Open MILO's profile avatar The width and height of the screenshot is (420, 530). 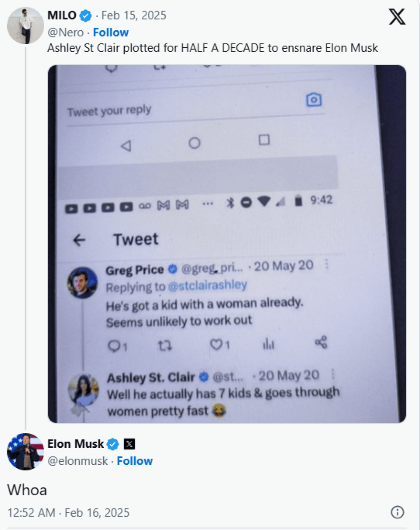click(x=25, y=25)
